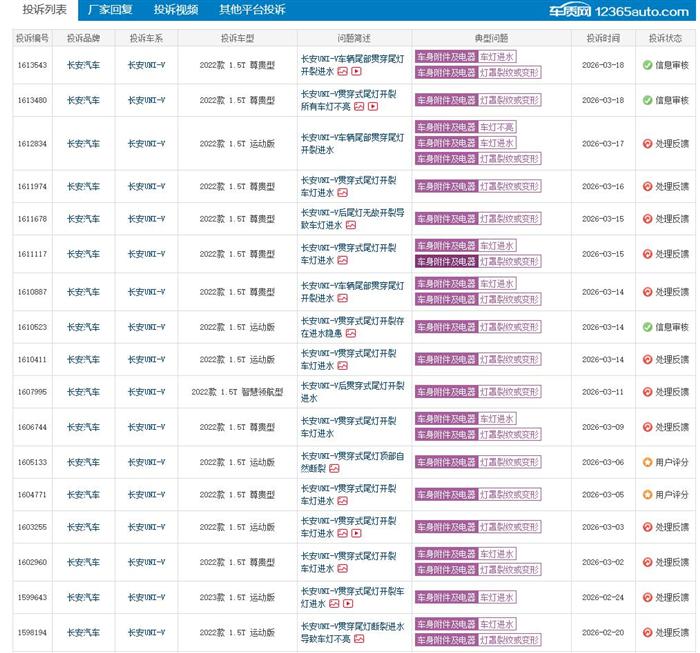This screenshot has width=700, height=653.
Task: Click red processing icon for complaint 1612834
Action: [x=647, y=144]
